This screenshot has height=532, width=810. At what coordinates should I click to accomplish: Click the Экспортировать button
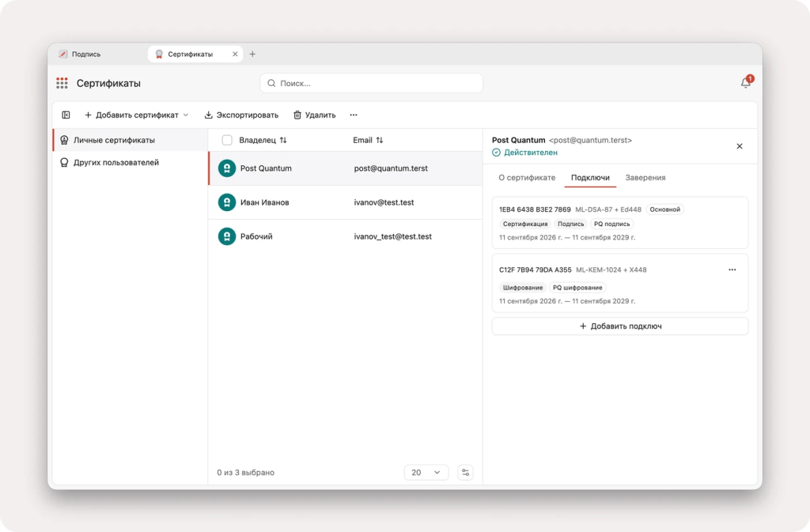coord(241,115)
